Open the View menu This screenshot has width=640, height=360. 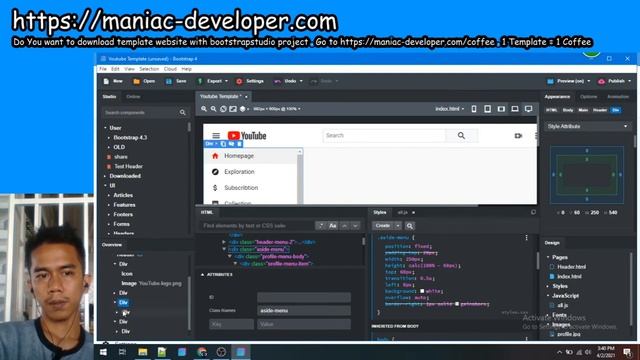129,69
